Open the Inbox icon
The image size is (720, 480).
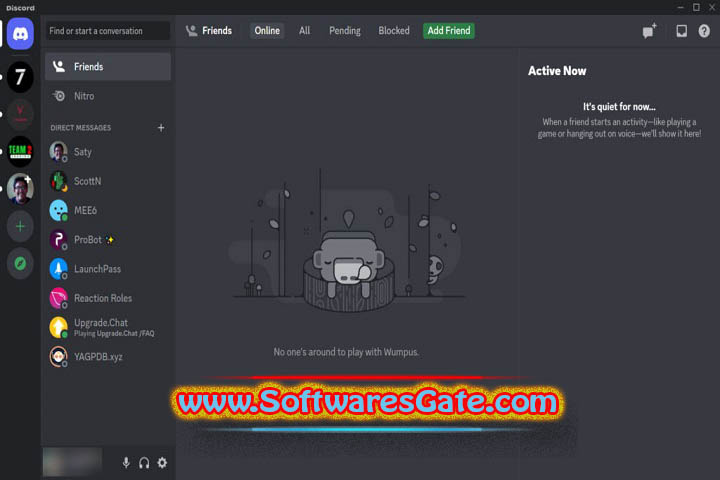[681, 31]
